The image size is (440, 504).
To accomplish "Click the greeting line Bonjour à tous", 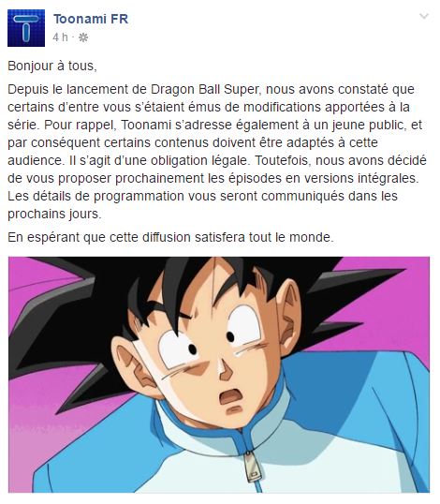I will click(x=52, y=66).
